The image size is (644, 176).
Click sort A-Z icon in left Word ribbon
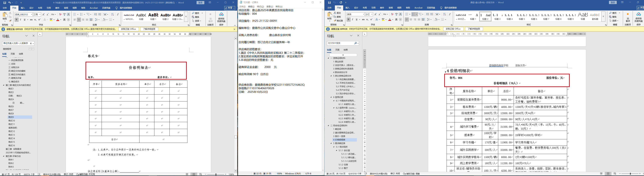click(x=113, y=15)
